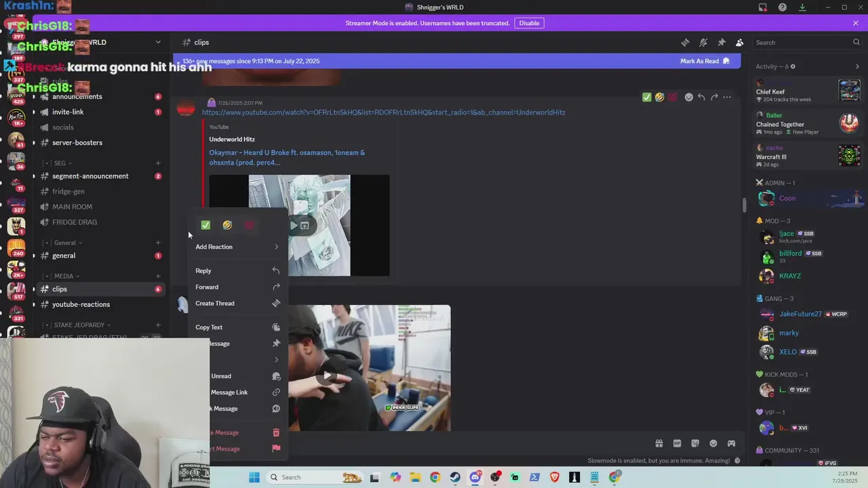The image size is (868, 488).
Task: Open GIF picker icon
Action: click(x=677, y=443)
